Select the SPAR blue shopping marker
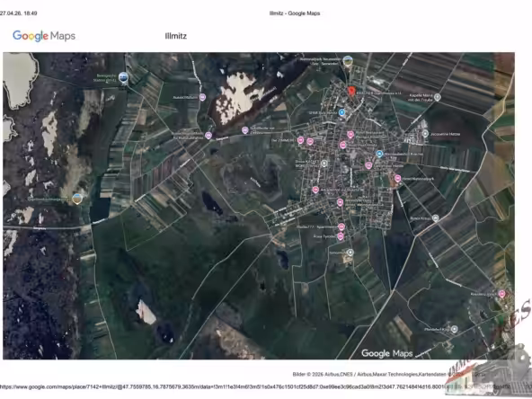 (342, 112)
